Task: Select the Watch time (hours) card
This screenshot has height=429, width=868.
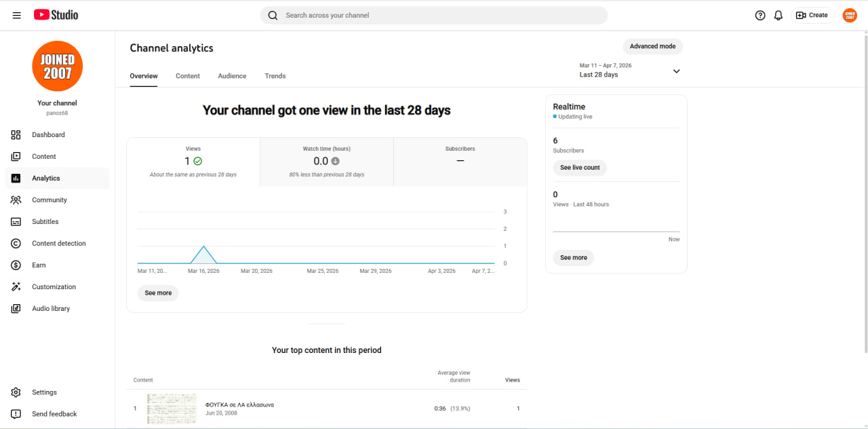Action: pyautogui.click(x=327, y=162)
